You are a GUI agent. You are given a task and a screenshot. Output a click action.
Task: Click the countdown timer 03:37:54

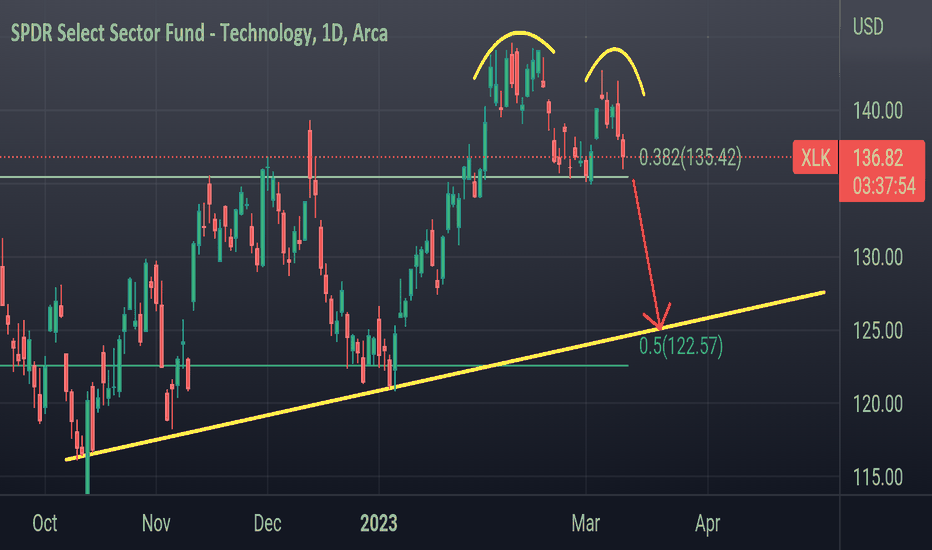pos(884,186)
